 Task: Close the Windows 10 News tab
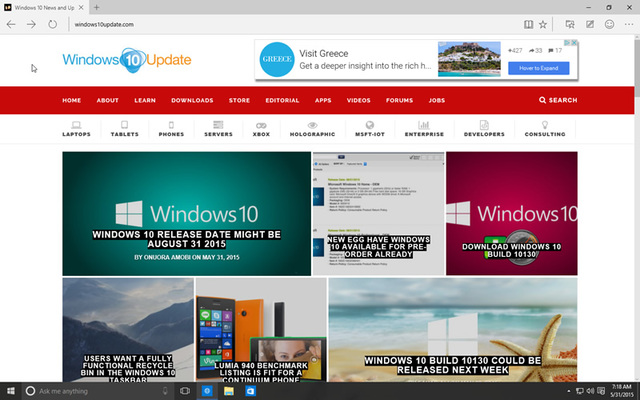(81, 7)
